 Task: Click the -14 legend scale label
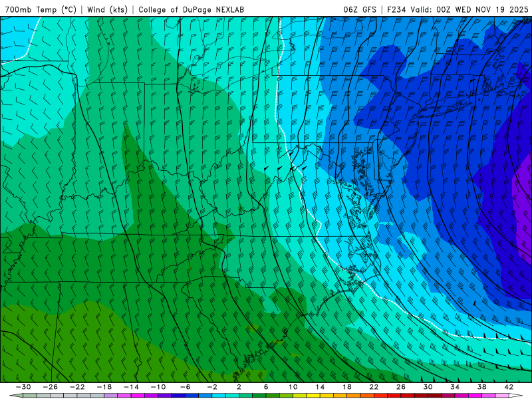[131, 387]
